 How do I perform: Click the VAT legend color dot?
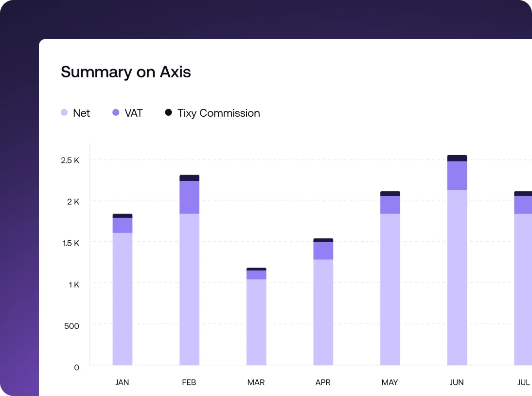[115, 112]
